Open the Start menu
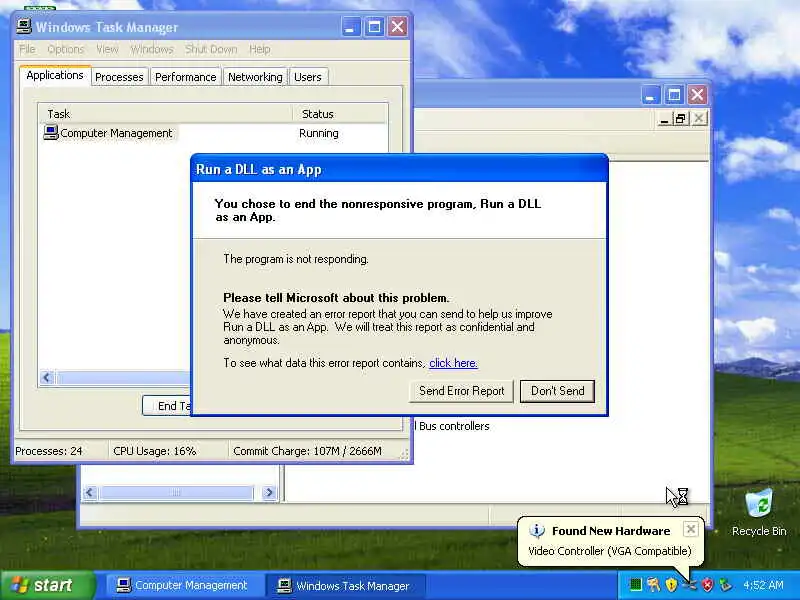The width and height of the screenshot is (800, 600). [47, 585]
